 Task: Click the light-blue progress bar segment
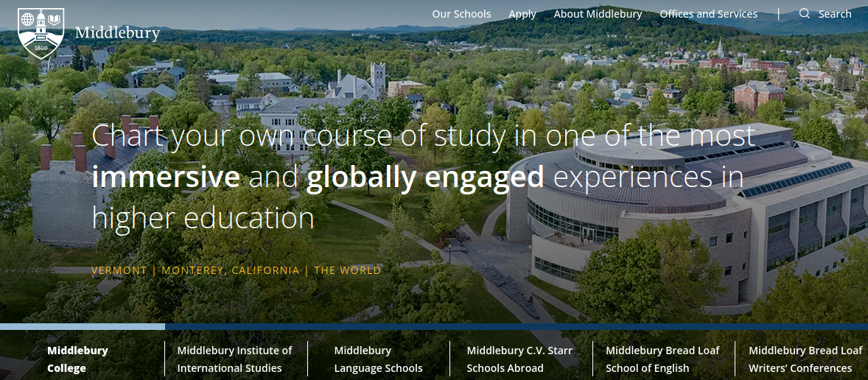83,327
